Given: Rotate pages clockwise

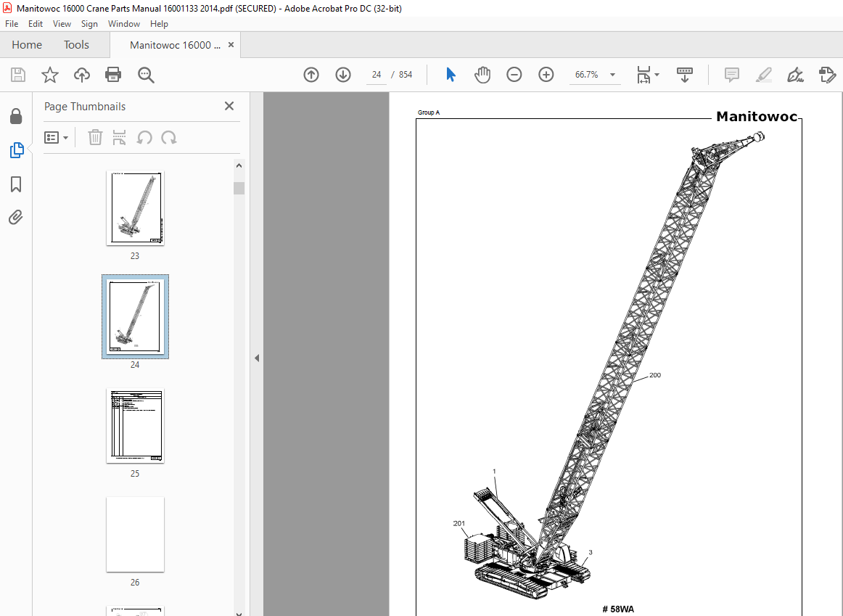Looking at the screenshot, I should (x=169, y=138).
